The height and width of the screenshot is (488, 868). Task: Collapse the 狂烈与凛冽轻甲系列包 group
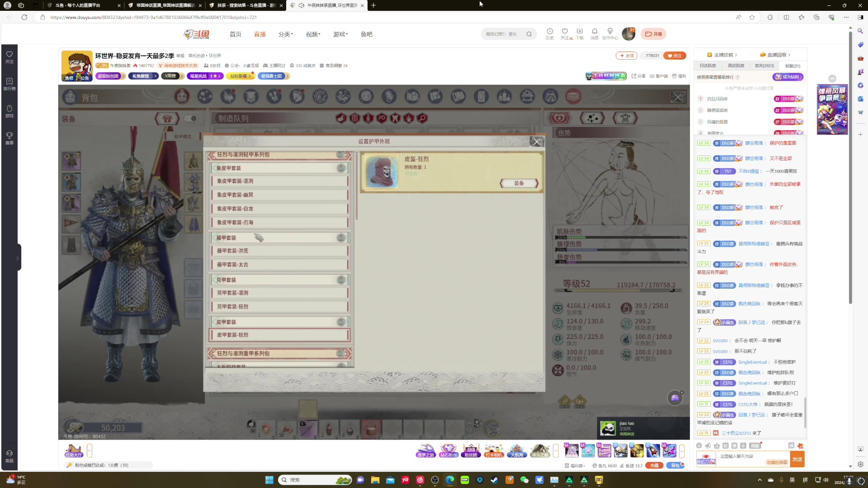pyautogui.click(x=340, y=155)
